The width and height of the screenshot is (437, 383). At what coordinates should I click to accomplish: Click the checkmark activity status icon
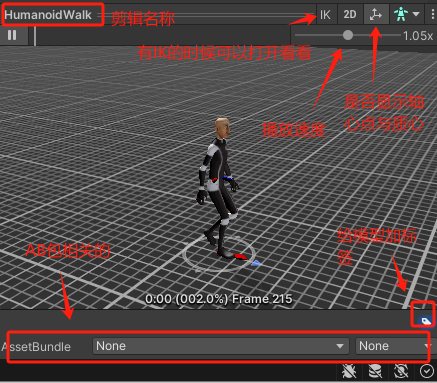(427, 371)
